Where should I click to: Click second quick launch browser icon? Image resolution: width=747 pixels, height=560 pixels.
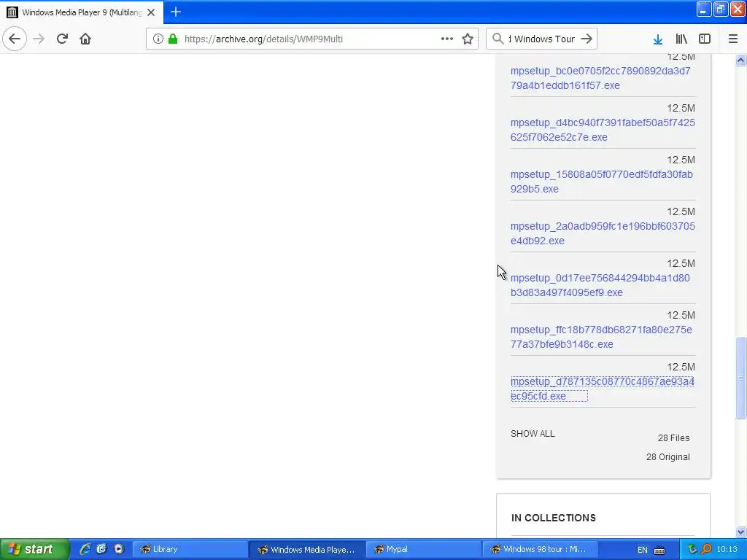click(x=101, y=549)
